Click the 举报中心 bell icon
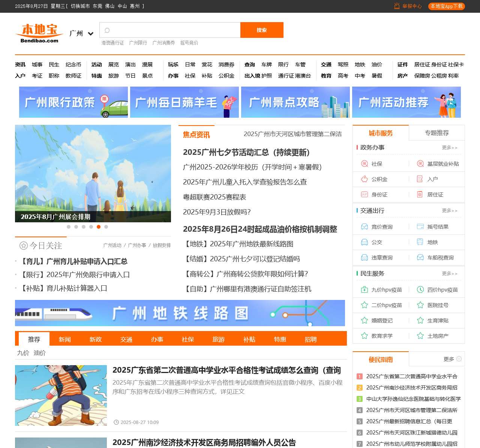The image size is (480, 448). [397, 6]
